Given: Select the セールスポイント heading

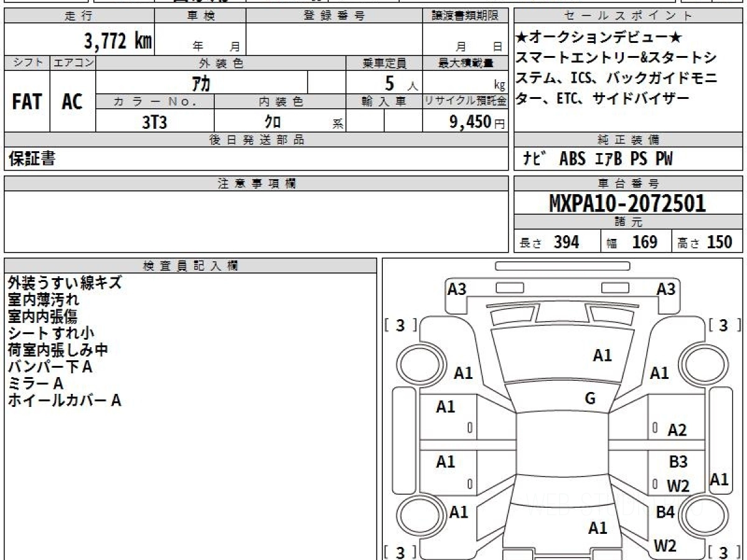Looking at the screenshot, I should (628, 16).
